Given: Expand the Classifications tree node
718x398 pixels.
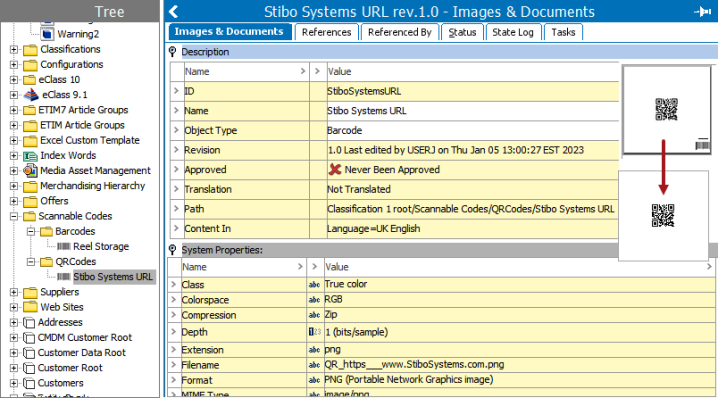Looking at the screenshot, I should point(14,49).
